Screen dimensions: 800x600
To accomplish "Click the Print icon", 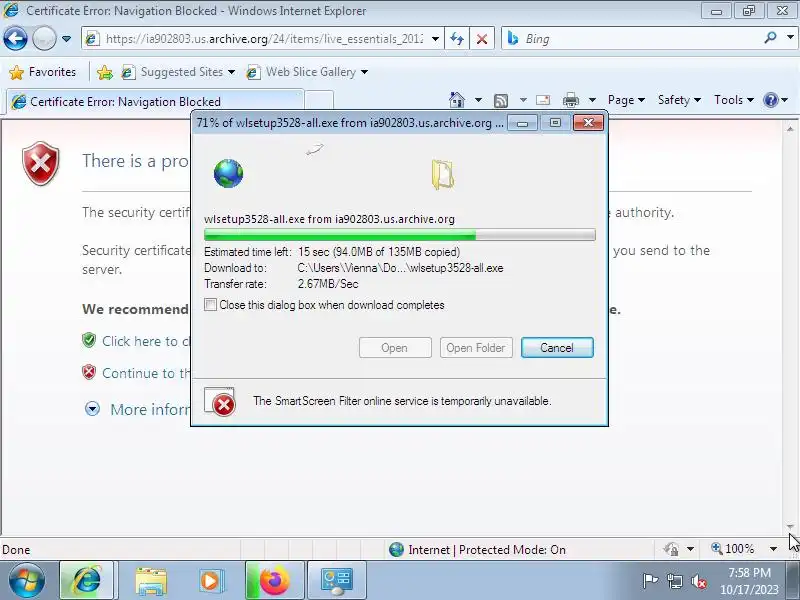I will [570, 100].
